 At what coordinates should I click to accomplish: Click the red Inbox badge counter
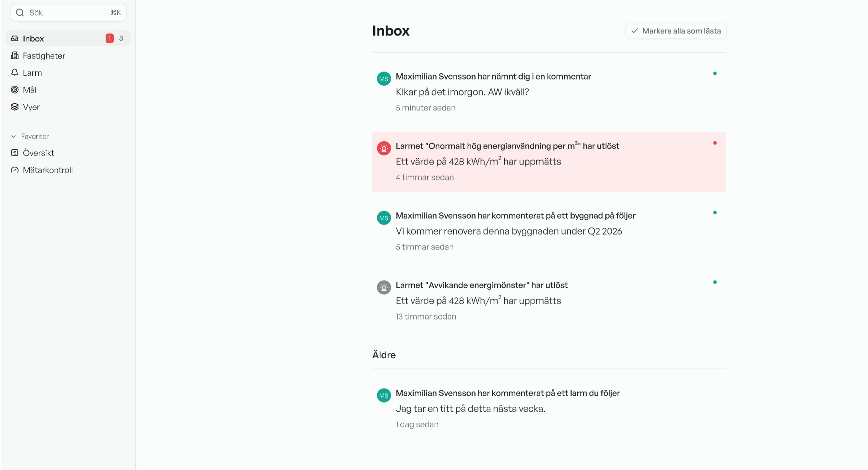pyautogui.click(x=110, y=38)
